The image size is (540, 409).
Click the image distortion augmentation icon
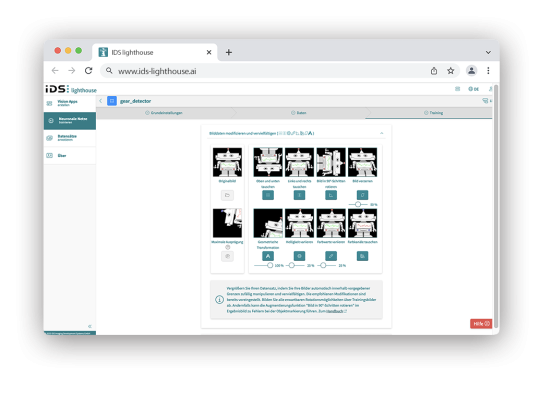(x=362, y=195)
